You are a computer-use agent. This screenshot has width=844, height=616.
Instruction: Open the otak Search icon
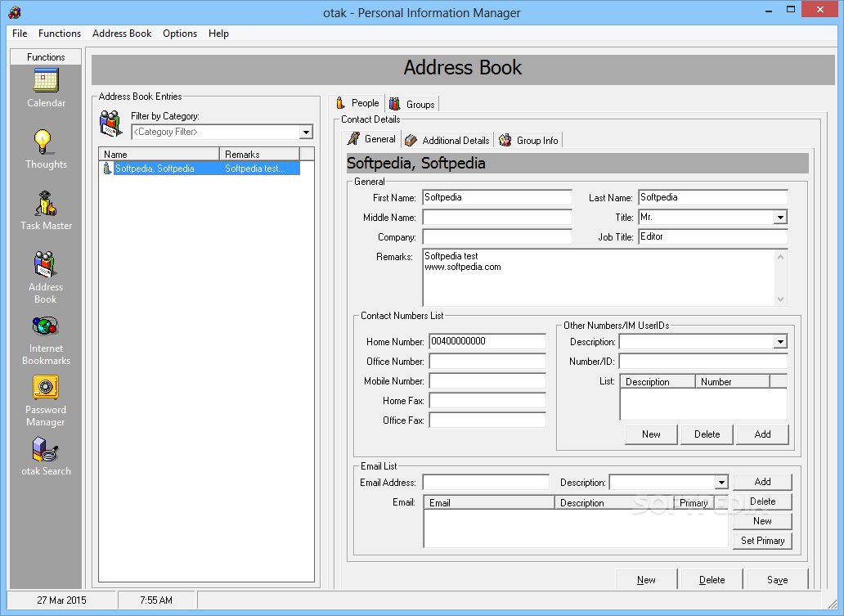click(45, 449)
